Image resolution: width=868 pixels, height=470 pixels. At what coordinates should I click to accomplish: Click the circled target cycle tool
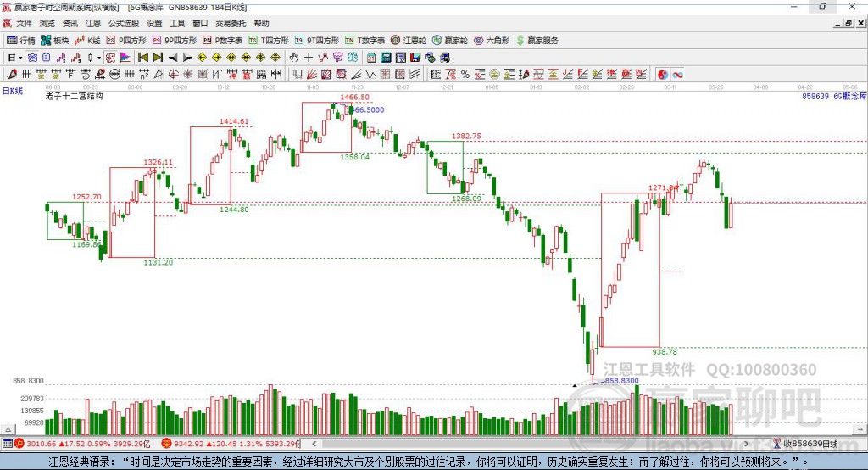pos(174,74)
